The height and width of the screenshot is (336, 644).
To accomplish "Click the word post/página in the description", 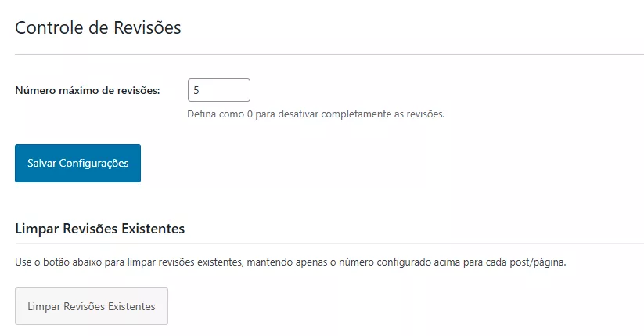I will (540, 262).
